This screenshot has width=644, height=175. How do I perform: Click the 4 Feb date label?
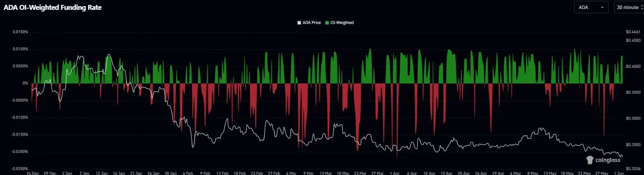coord(189,173)
